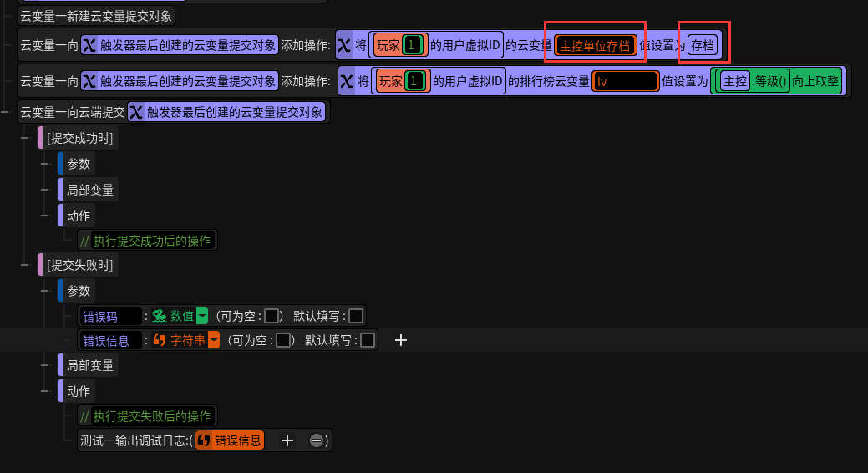
Task: Collapse 动作 node under 提交失败时
Action: [44, 391]
